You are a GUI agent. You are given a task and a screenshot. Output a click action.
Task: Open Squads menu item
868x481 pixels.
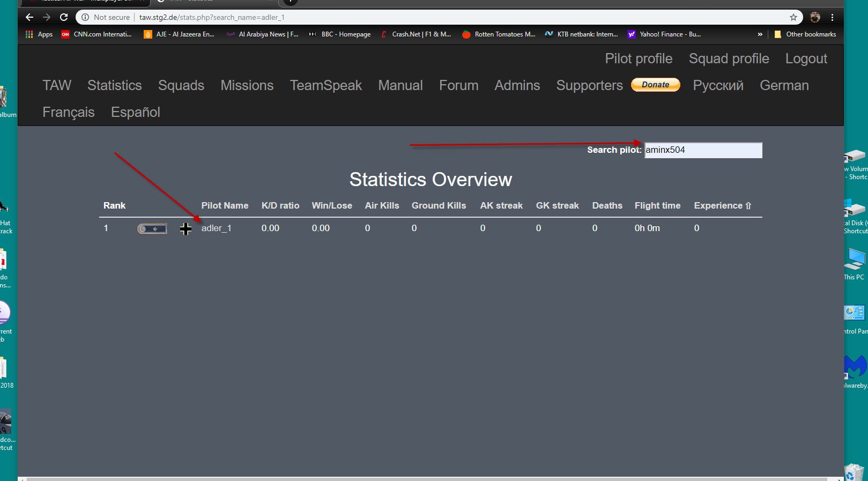[181, 85]
